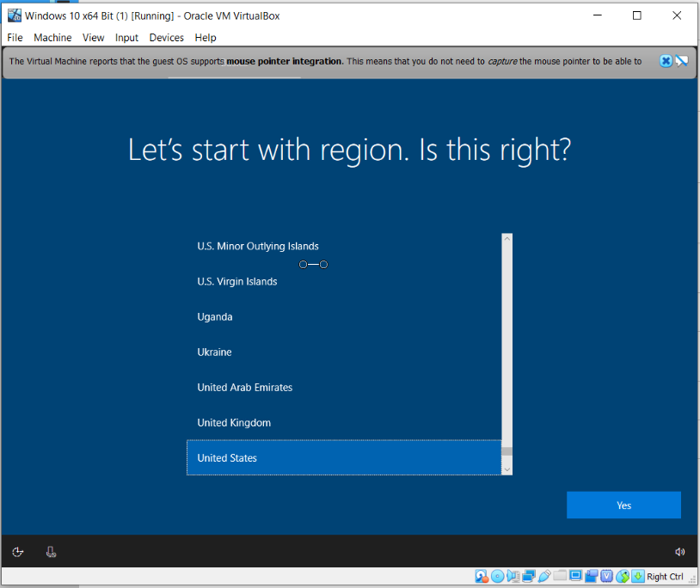Click the region list scrollbar thumb
Viewport: 700px width, 588px height.
(x=507, y=451)
